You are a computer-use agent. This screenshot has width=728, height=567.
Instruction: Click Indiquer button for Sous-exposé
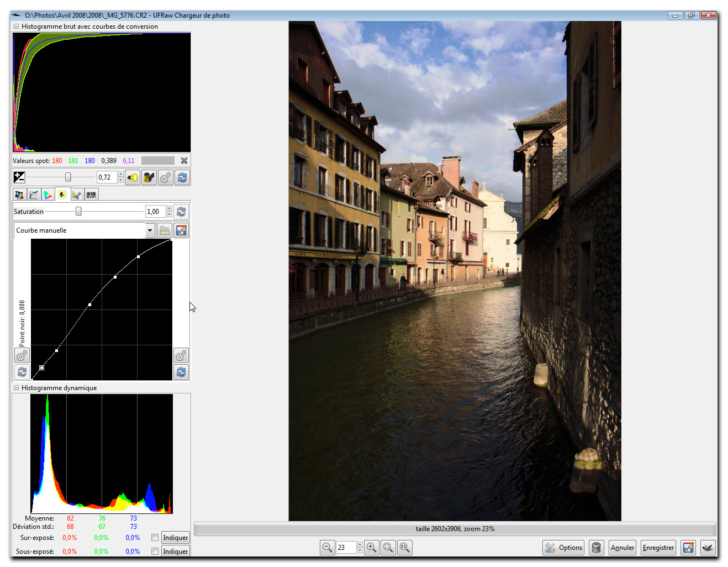(176, 552)
